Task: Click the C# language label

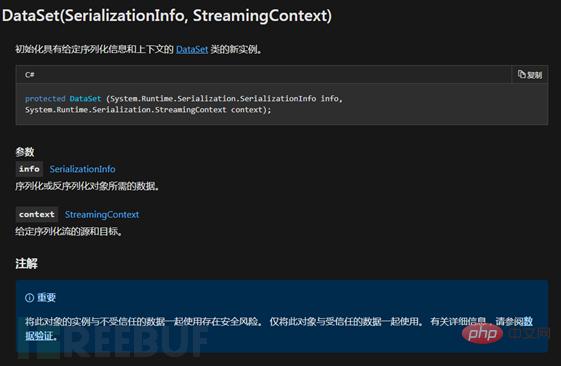Action: pyautogui.click(x=30, y=75)
